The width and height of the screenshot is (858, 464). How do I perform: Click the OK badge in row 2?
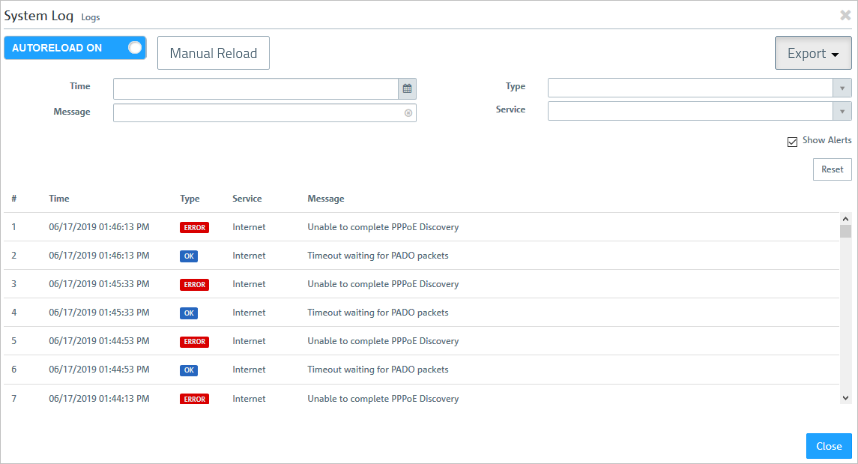pyautogui.click(x=189, y=256)
